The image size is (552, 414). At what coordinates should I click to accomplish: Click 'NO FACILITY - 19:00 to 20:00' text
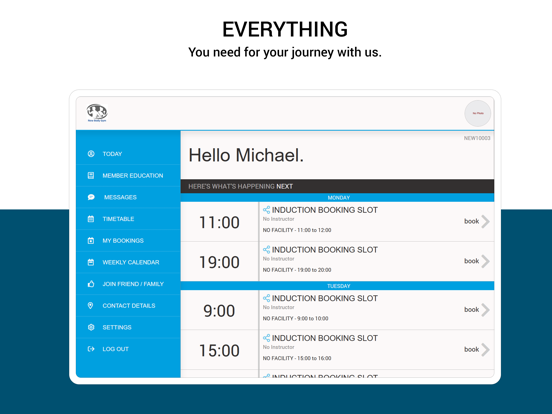tap(297, 270)
